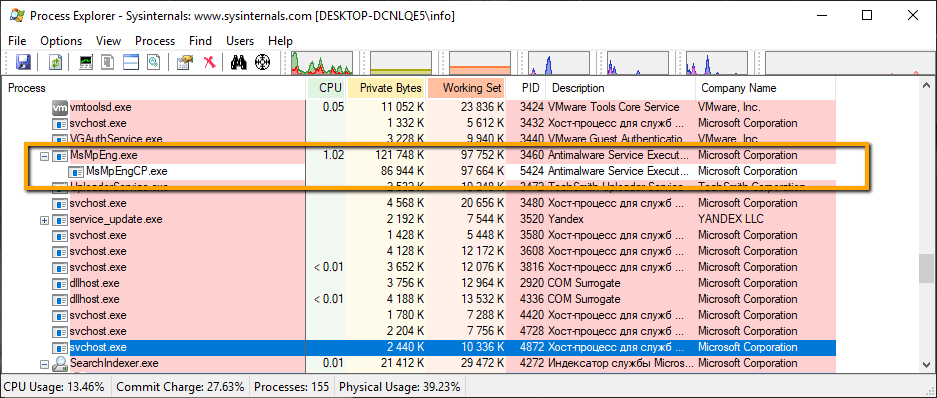Viewport: 937px width, 398px height.
Task: Click the PID 5424 cell
Action: (x=532, y=172)
